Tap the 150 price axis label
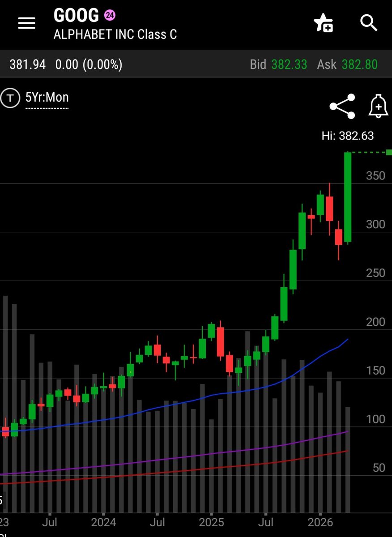Viewport: 392px width, 537px height. (375, 371)
